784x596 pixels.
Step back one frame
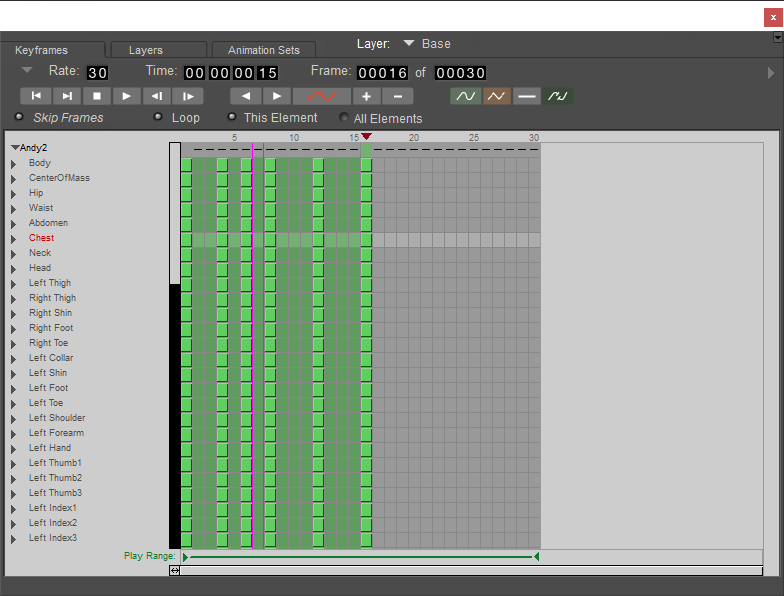pyautogui.click(x=157, y=96)
